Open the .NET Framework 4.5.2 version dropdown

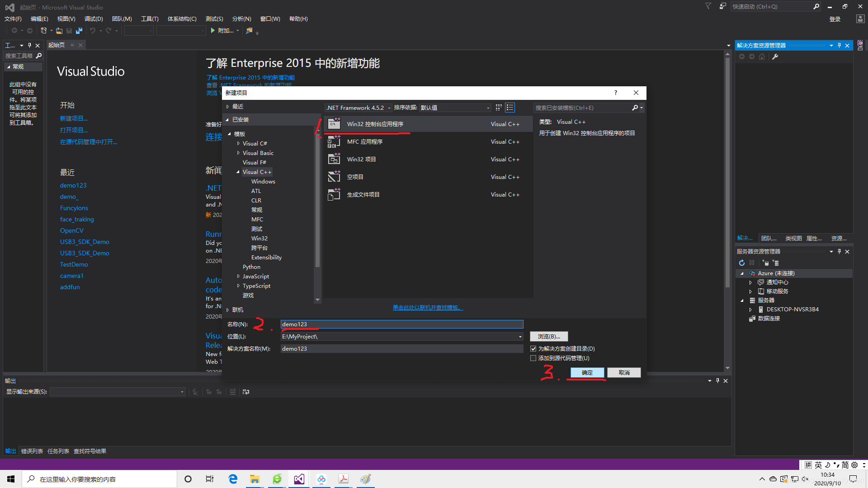(x=358, y=108)
